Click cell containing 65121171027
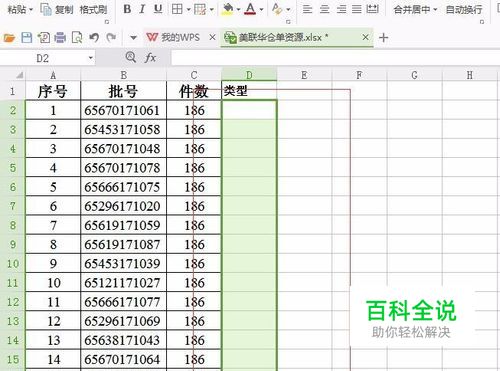The image size is (500, 371). click(x=123, y=283)
